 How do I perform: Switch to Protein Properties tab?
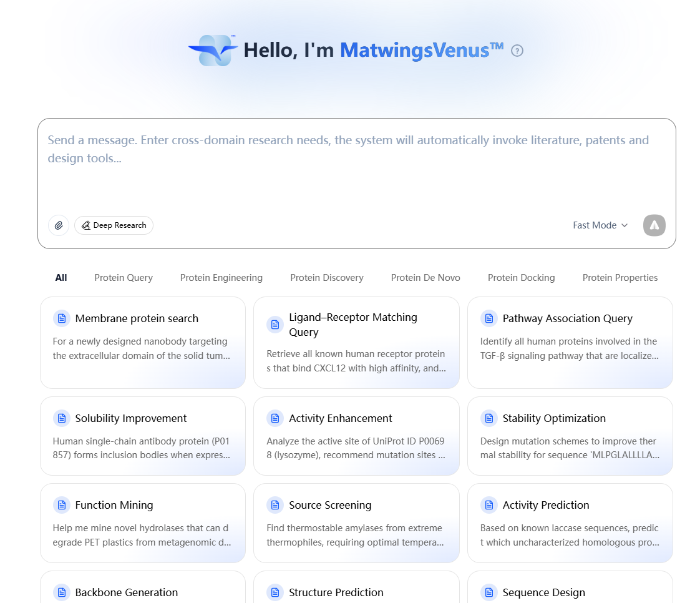620,278
